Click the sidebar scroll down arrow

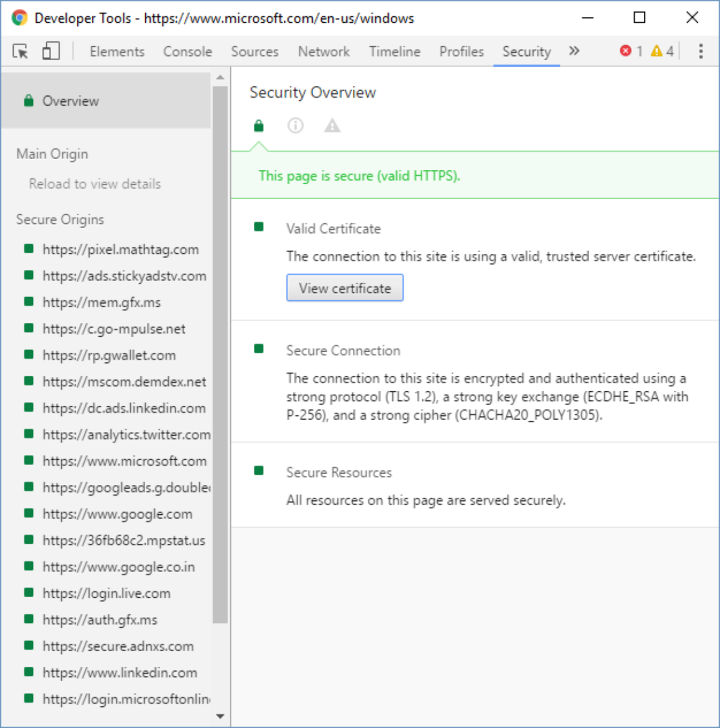tap(220, 716)
